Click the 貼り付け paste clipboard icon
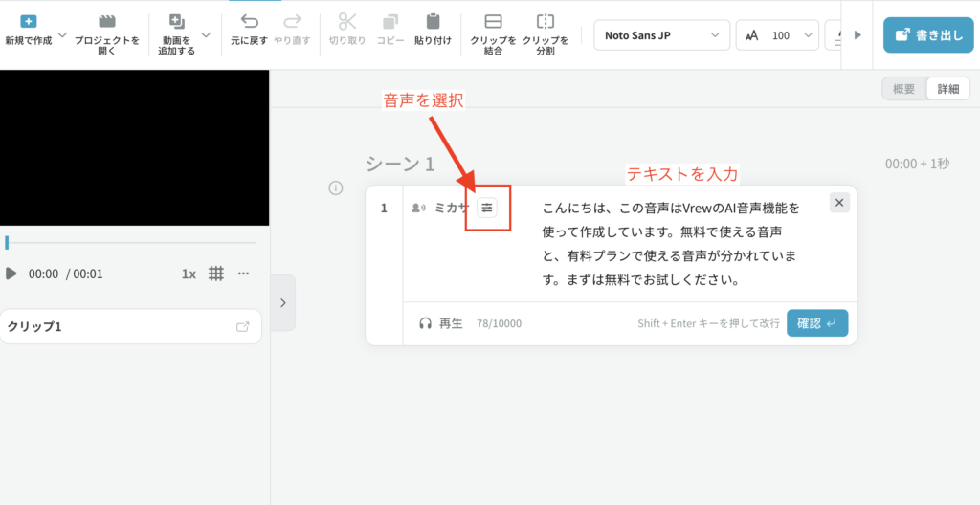This screenshot has width=980, height=505. pyautogui.click(x=433, y=21)
